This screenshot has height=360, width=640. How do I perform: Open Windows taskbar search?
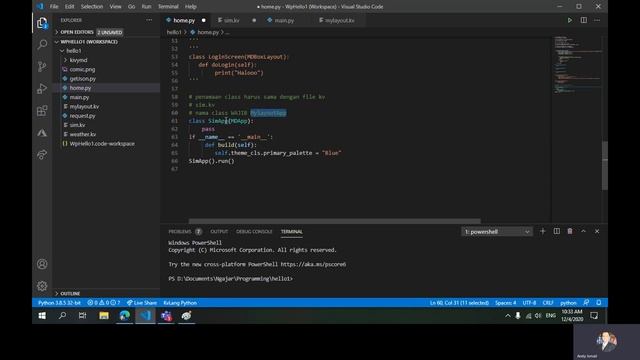coord(62,316)
